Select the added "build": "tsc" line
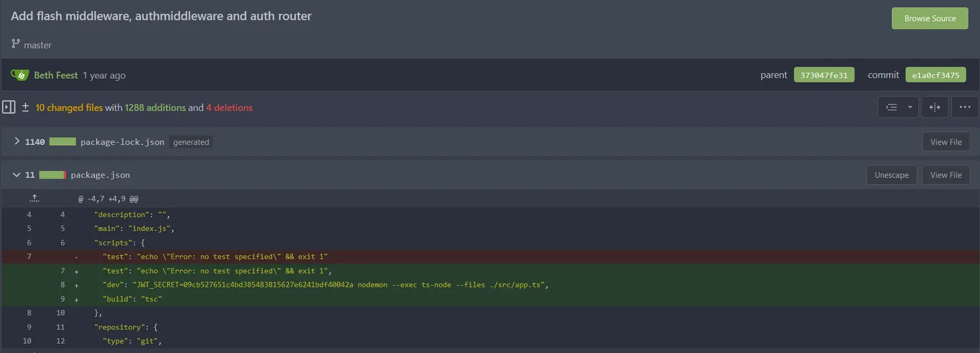Image resolution: width=980 pixels, height=353 pixels. pos(490,299)
